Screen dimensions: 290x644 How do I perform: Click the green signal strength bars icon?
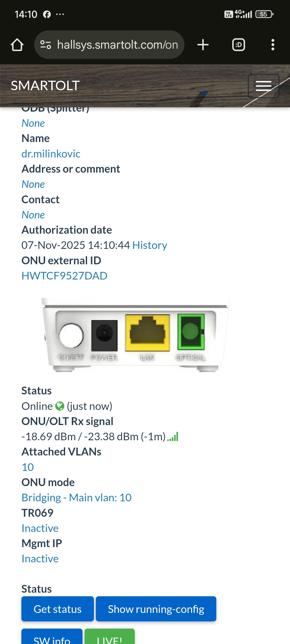(173, 436)
